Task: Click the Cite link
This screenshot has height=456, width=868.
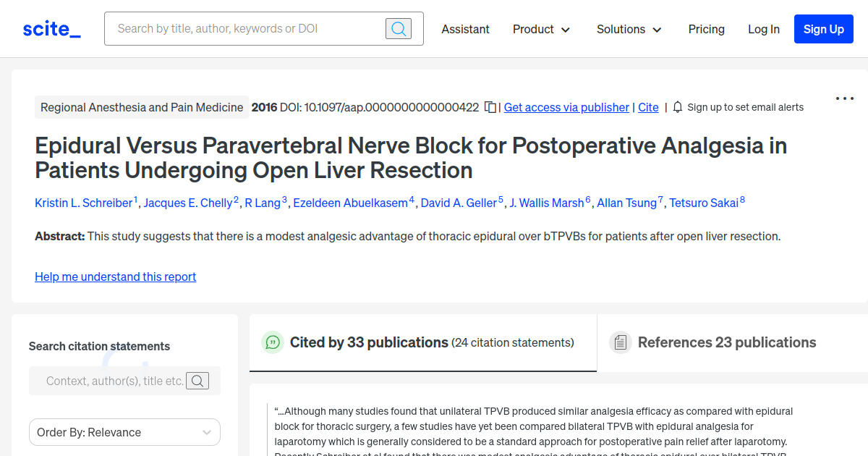Action: click(647, 107)
